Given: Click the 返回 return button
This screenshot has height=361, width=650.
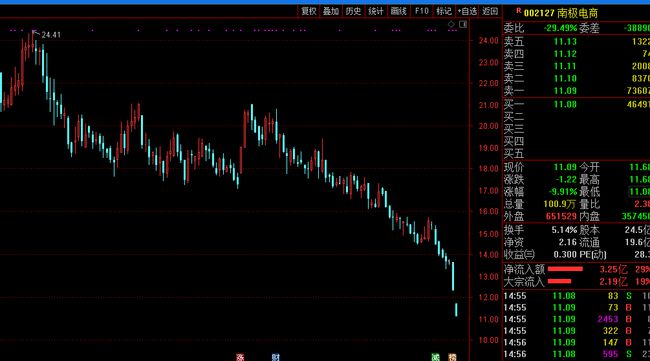Looking at the screenshot, I should click(490, 11).
